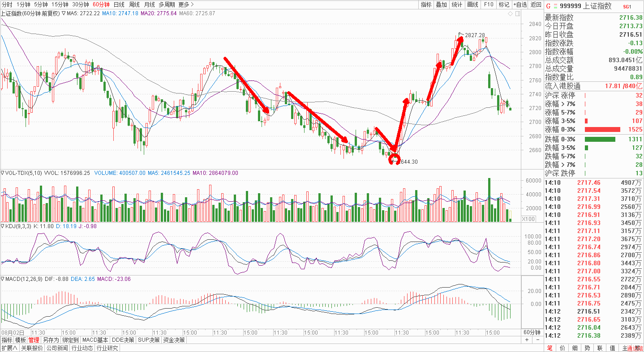Select the 值 value tab
The height and width of the screenshot is (352, 644).
(612, 348)
